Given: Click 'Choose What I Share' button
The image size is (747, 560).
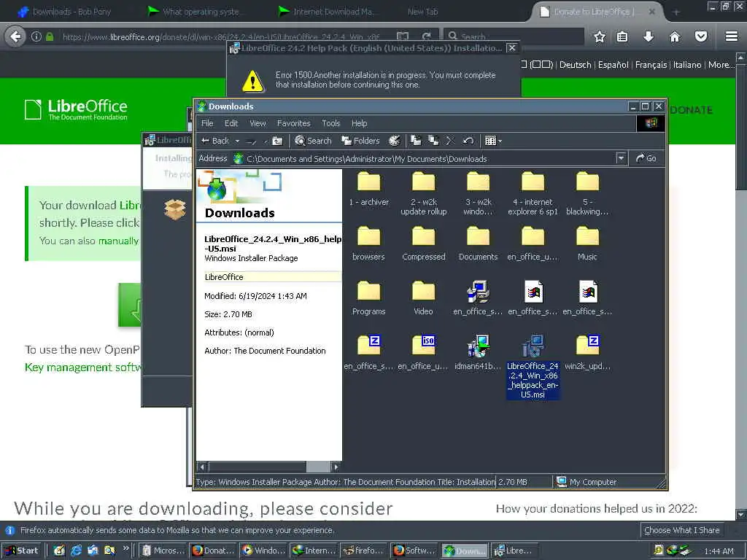Looking at the screenshot, I should coord(682,530).
